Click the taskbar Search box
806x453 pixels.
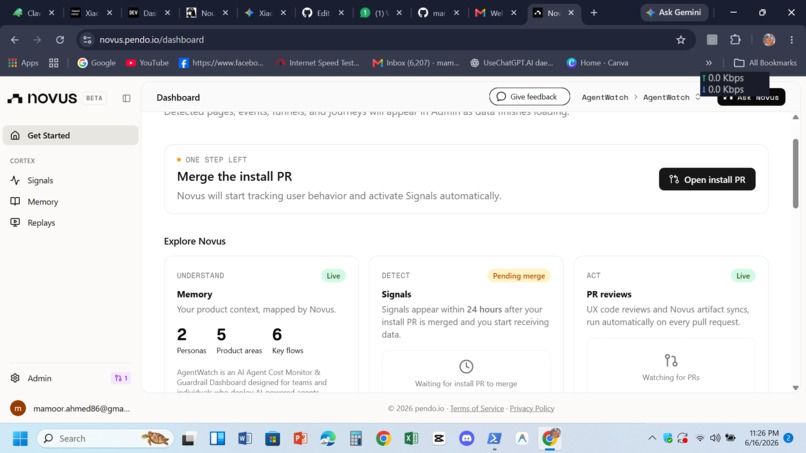point(105,439)
